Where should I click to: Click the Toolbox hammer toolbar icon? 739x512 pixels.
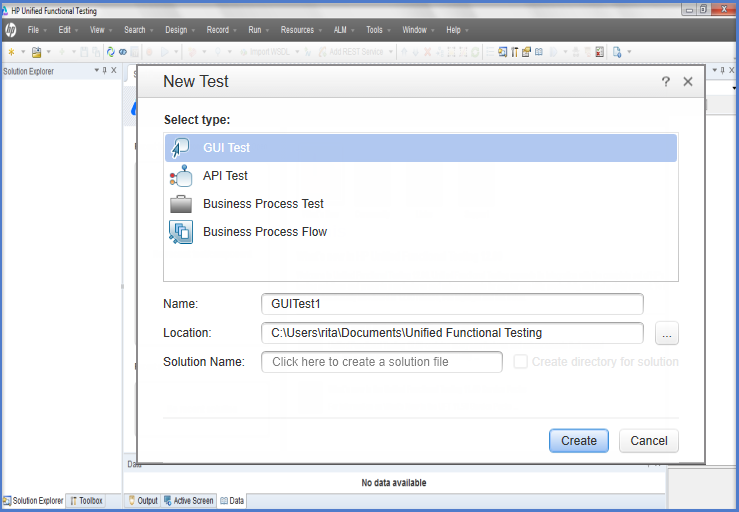pos(515,52)
